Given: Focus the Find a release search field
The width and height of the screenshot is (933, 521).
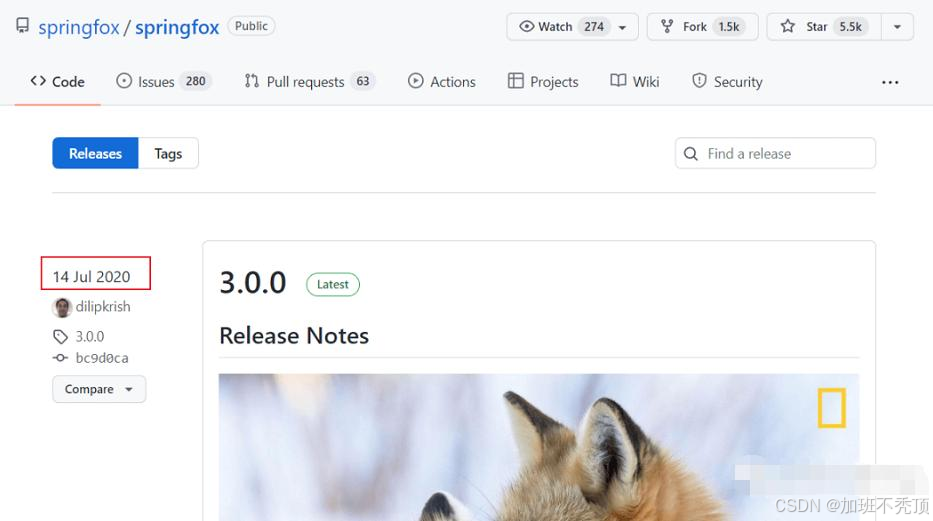Looking at the screenshot, I should 775,153.
